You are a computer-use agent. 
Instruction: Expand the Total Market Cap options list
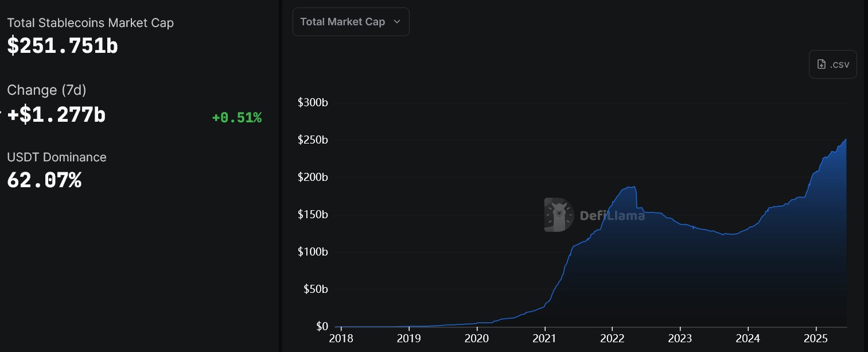click(351, 21)
